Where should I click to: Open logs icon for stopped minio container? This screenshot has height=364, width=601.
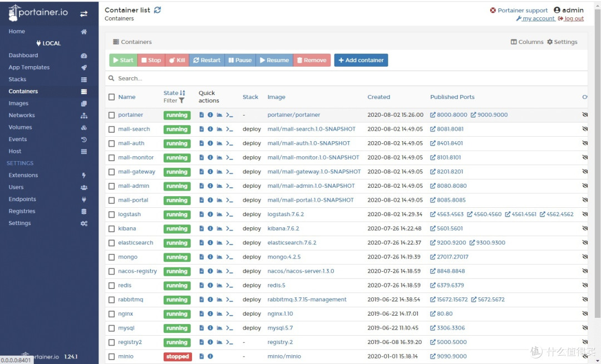[201, 356]
